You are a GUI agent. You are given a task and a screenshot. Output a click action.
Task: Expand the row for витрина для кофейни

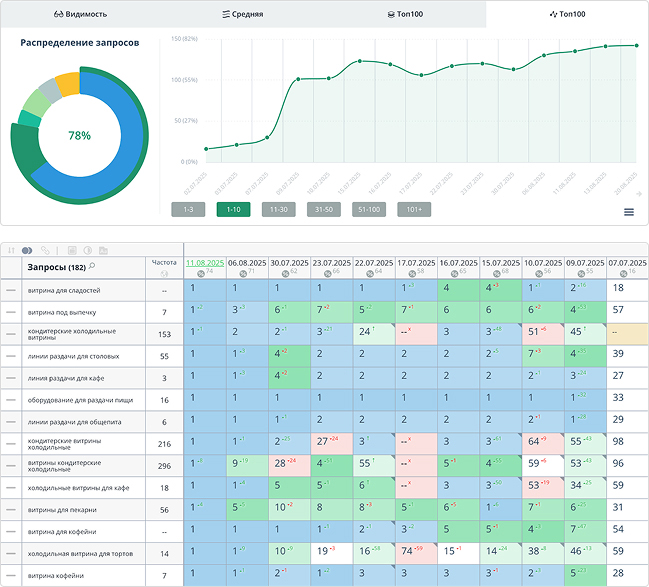pos(11,531)
